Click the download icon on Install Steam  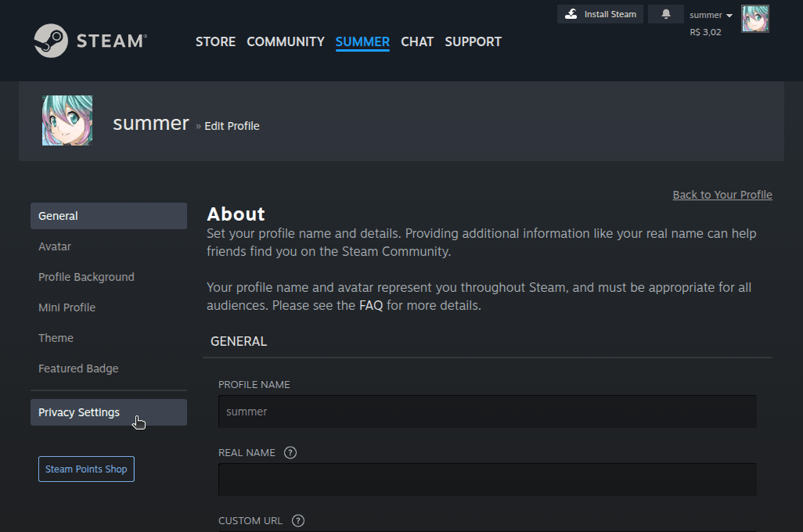tap(571, 13)
